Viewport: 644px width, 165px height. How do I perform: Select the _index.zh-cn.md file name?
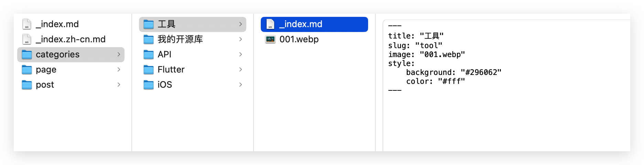(x=71, y=39)
